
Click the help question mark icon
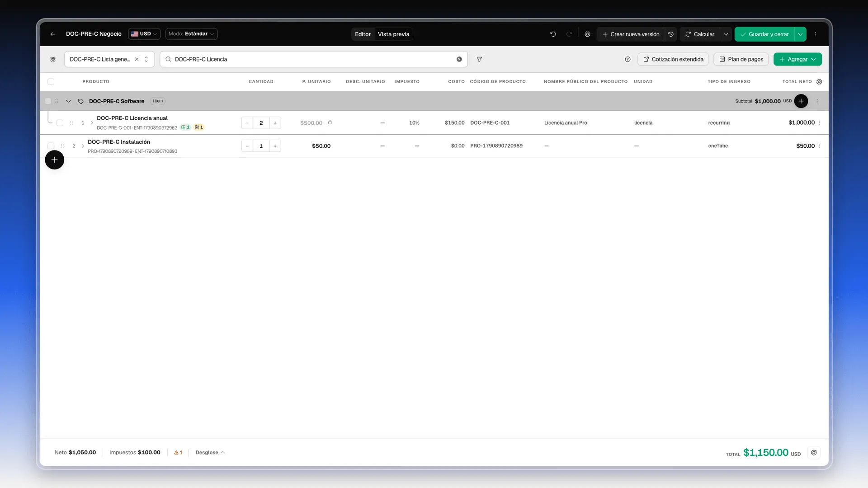click(x=627, y=59)
